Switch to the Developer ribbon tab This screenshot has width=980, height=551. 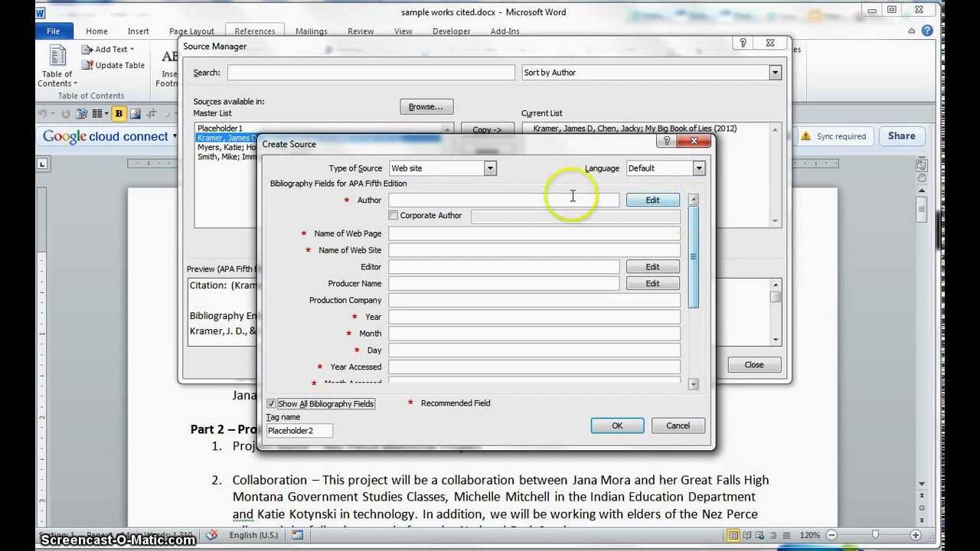tap(452, 31)
